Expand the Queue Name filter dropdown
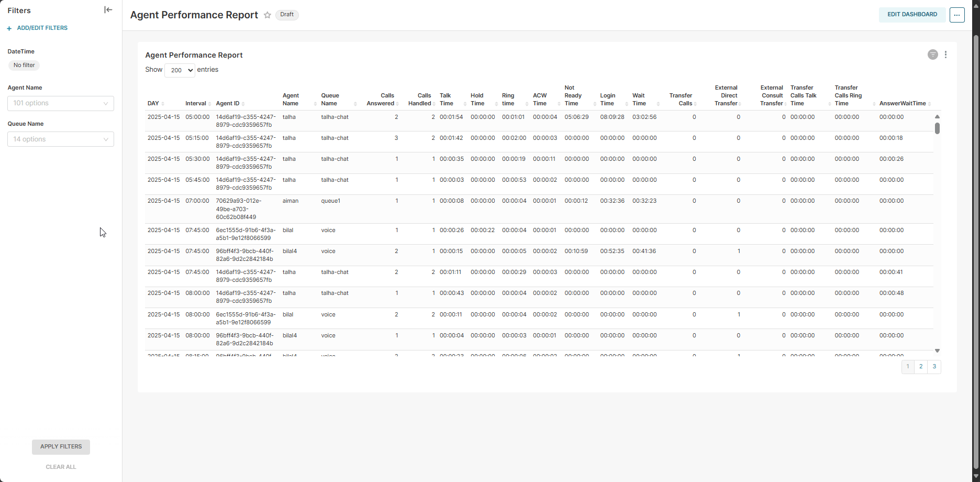The image size is (980, 482). pyautogui.click(x=61, y=139)
